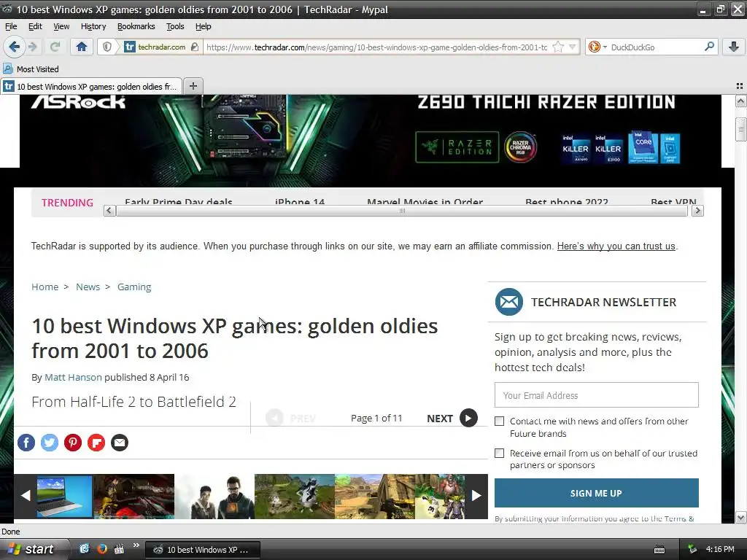Image resolution: width=747 pixels, height=560 pixels.
Task: Open the Edit menu
Action: (x=35, y=26)
